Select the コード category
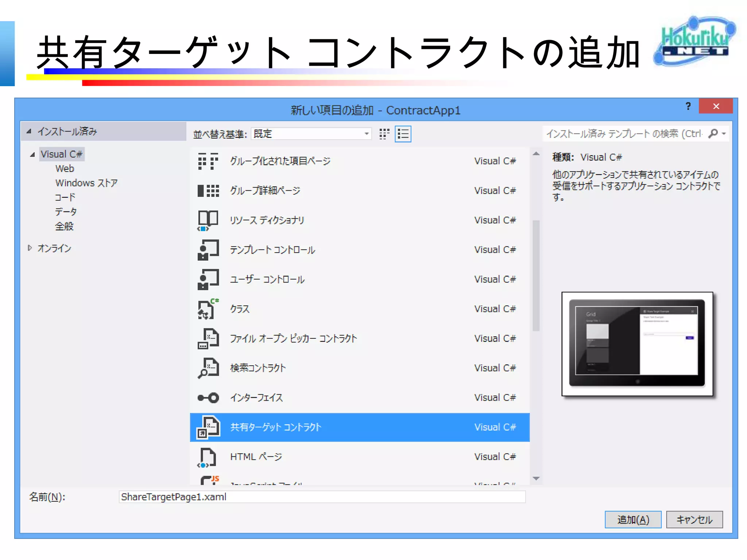Screen dimensions: 747x560 point(65,197)
